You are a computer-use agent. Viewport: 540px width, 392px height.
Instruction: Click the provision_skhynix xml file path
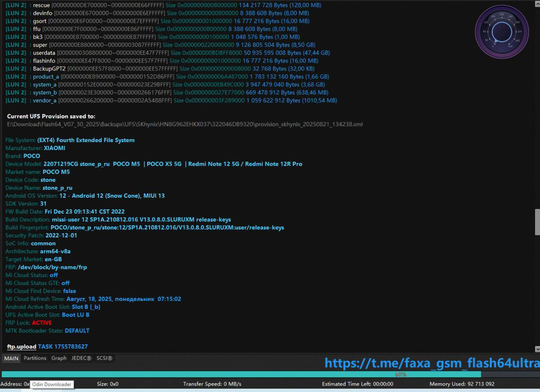pos(184,124)
